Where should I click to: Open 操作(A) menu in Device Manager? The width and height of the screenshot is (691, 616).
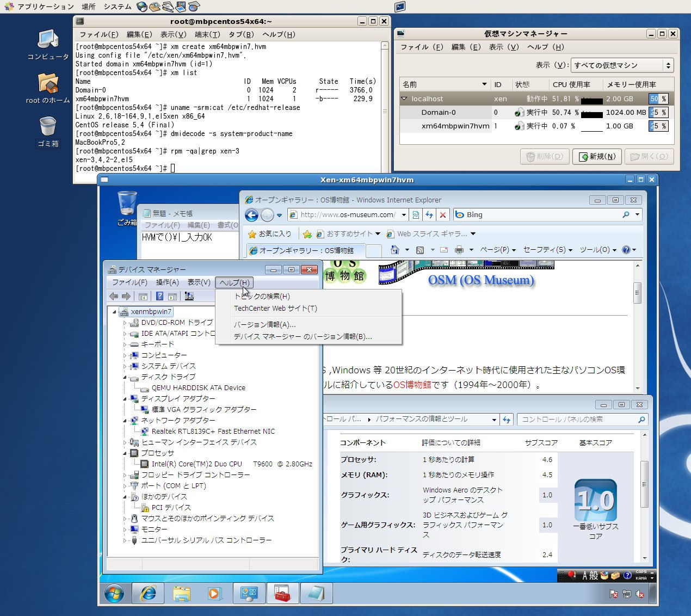167,282
